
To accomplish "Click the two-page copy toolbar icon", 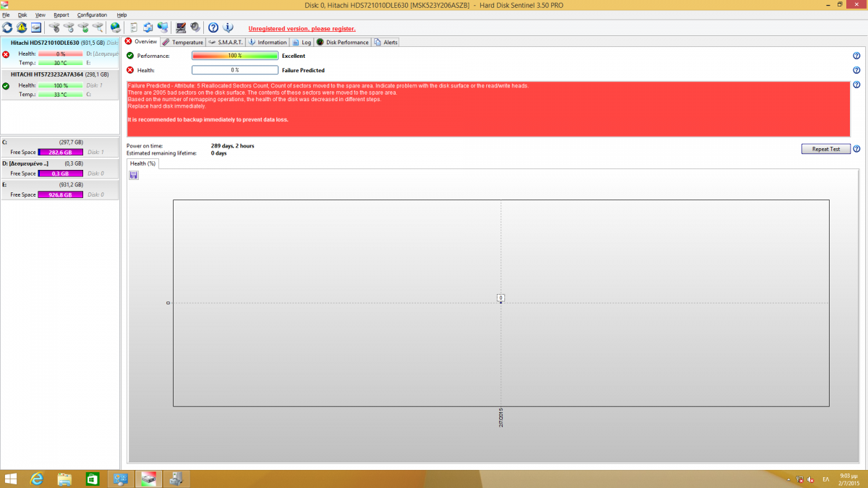I will click(148, 27).
